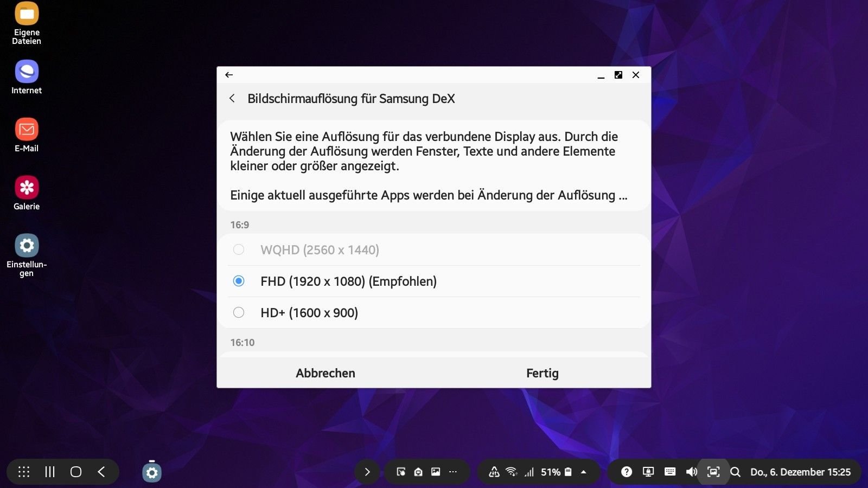
Task: Click the 16:10 section label
Action: click(242, 342)
